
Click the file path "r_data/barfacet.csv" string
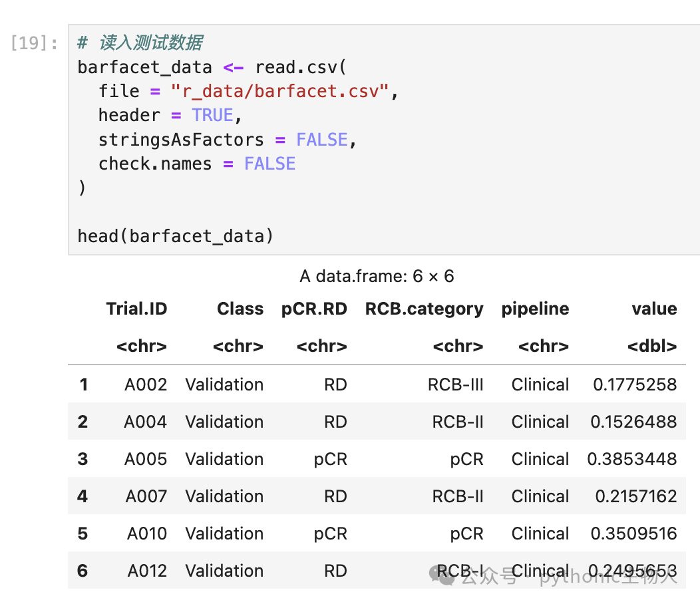tap(280, 92)
